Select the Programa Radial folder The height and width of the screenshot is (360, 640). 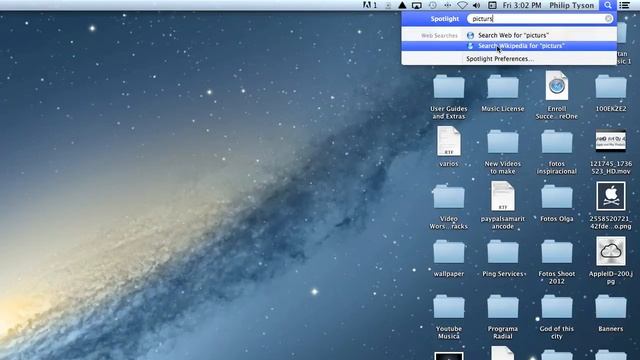pos(502,307)
